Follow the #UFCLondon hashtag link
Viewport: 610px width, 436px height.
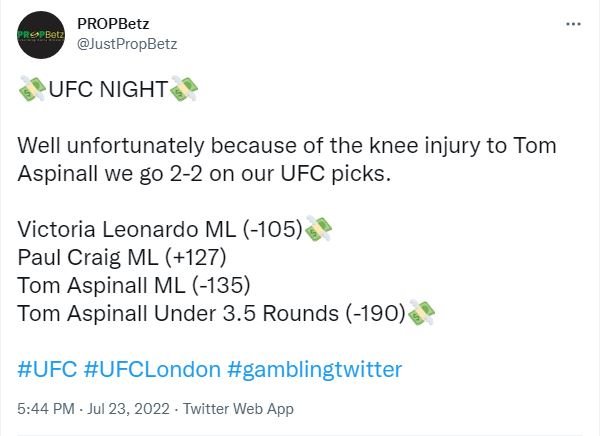coord(152,369)
